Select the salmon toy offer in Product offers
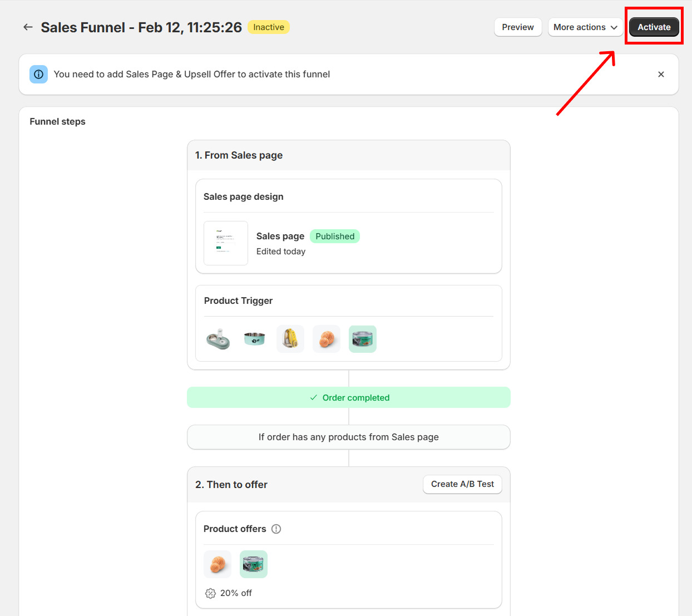 point(218,564)
